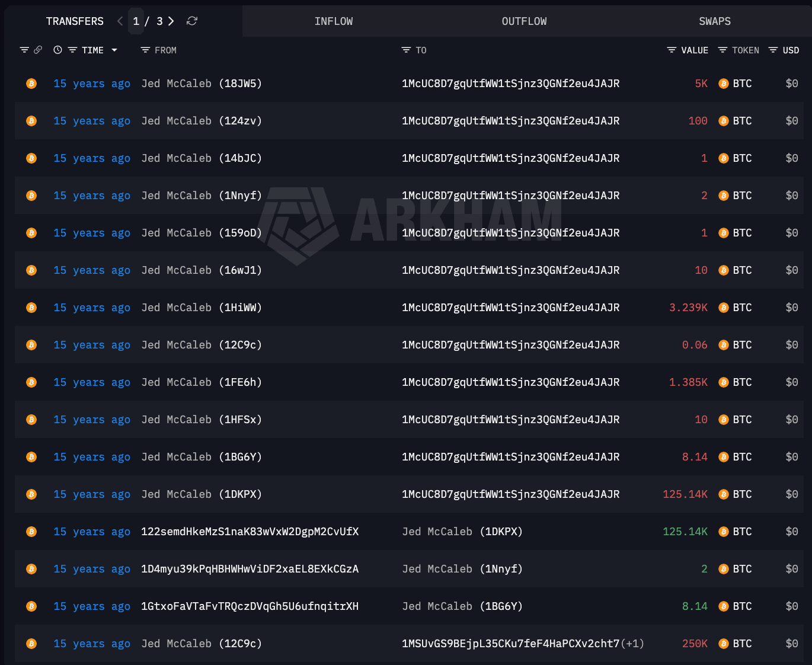Click Bitcoin chain icon in 18JW5 row
This screenshot has height=665, width=812.
pyautogui.click(x=31, y=84)
